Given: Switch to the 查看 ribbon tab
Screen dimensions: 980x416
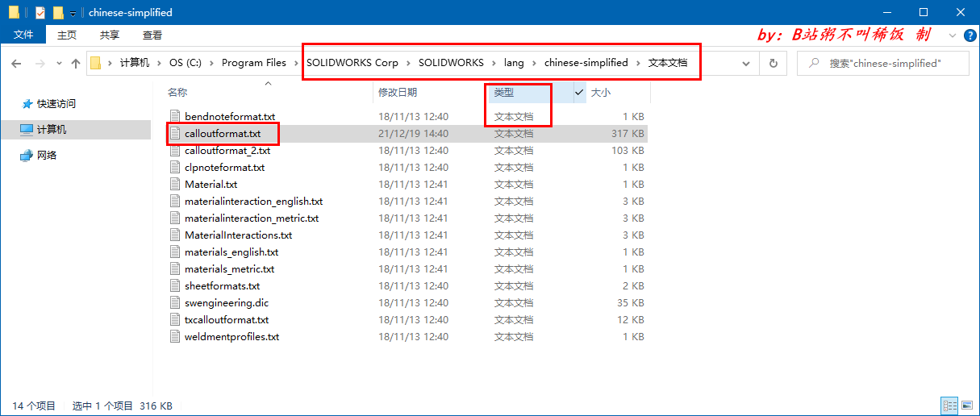Looking at the screenshot, I should [152, 35].
